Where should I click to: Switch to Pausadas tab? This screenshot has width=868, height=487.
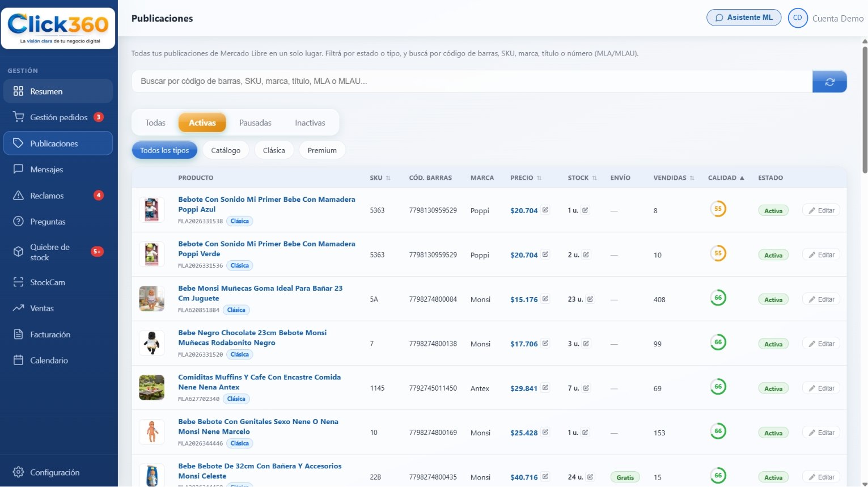point(255,123)
